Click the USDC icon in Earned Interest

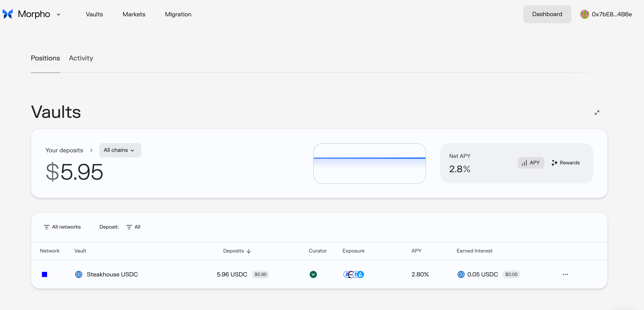pos(461,274)
